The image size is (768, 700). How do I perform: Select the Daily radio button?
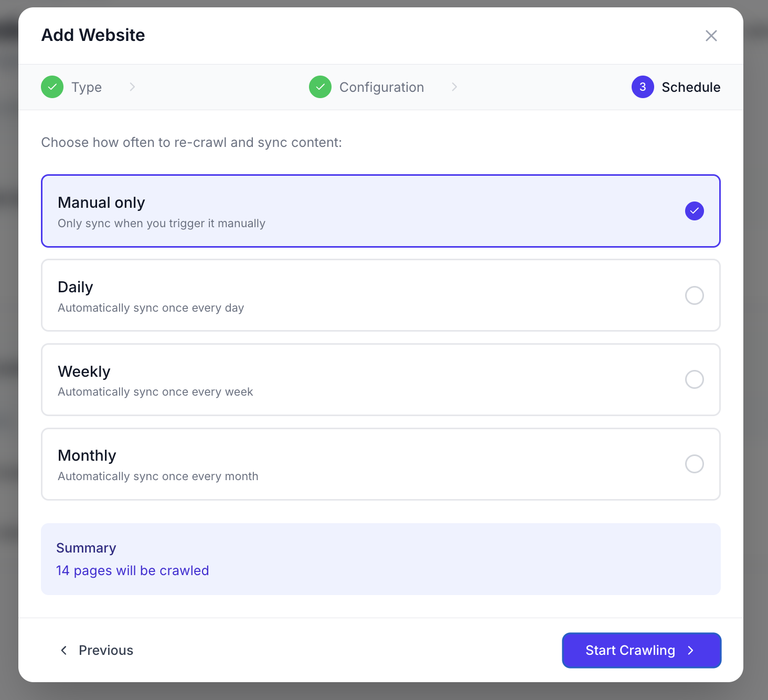tap(694, 295)
